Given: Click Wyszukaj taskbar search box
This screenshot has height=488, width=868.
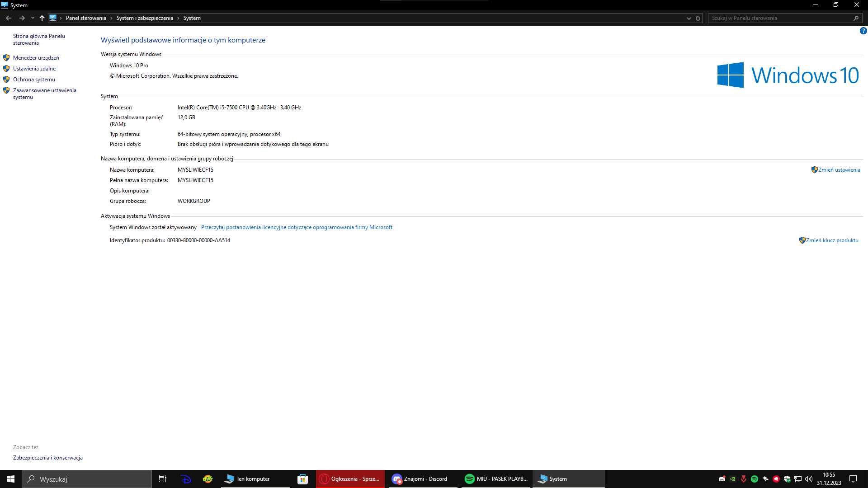Looking at the screenshot, I should (x=87, y=479).
